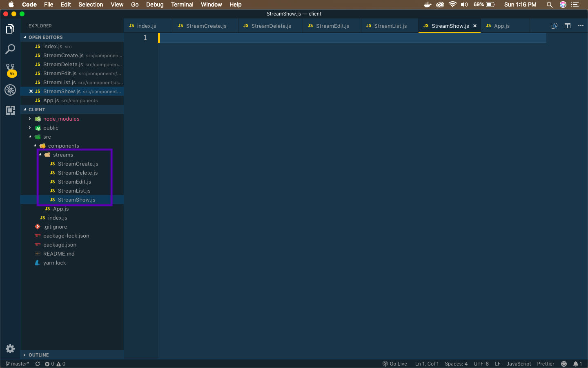Click the Wi-Fi icon in menu bar
588x368 pixels.
(x=452, y=4)
